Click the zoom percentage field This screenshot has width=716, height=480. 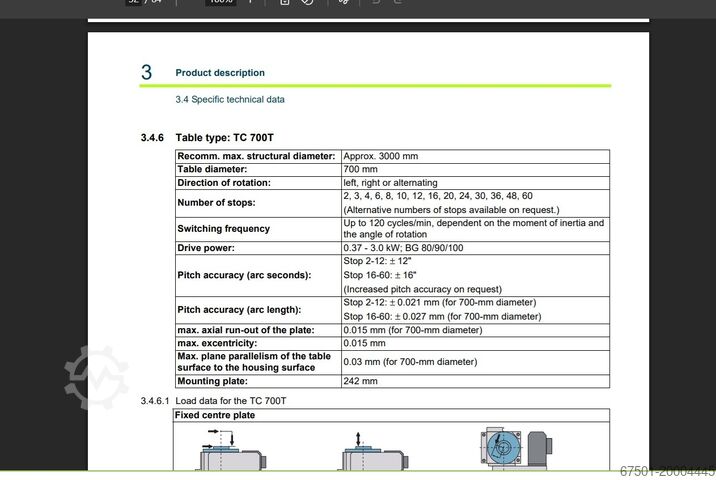221,3
